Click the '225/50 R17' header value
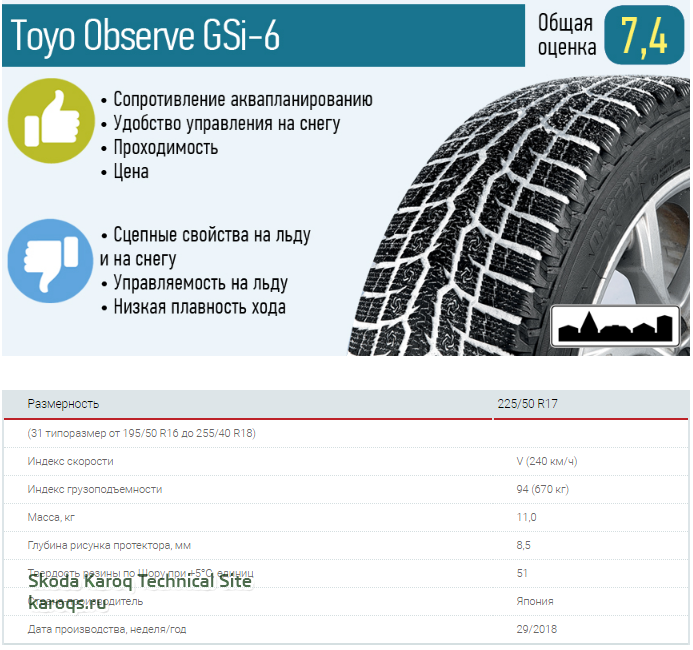 click(528, 404)
